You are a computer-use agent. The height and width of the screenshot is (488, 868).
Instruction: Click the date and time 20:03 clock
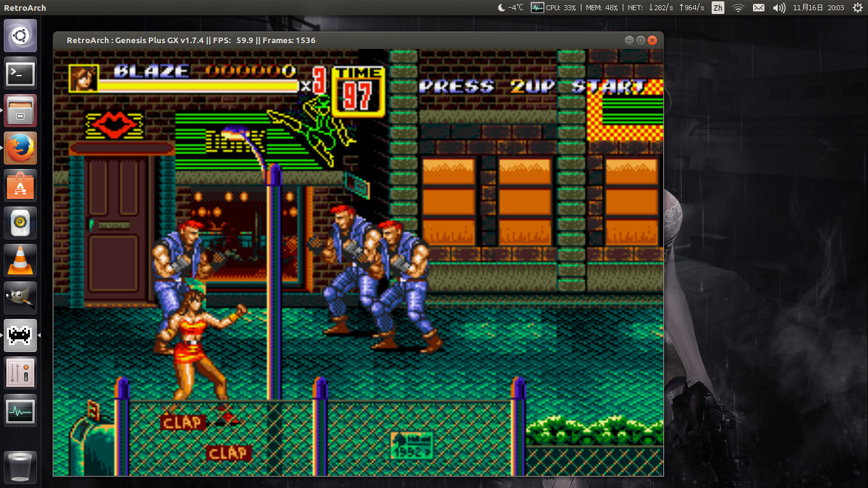click(x=818, y=8)
